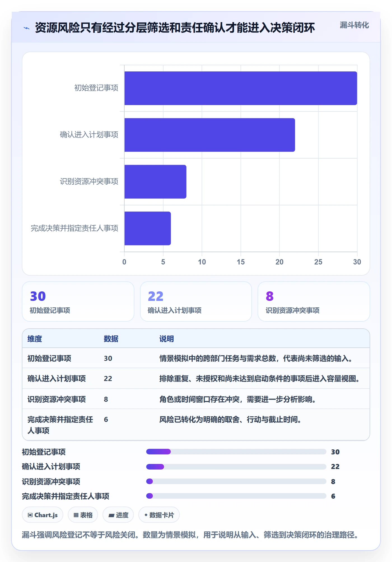The height and width of the screenshot is (562, 392).
Task: Click the 维度 table column header
Action: 35,339
